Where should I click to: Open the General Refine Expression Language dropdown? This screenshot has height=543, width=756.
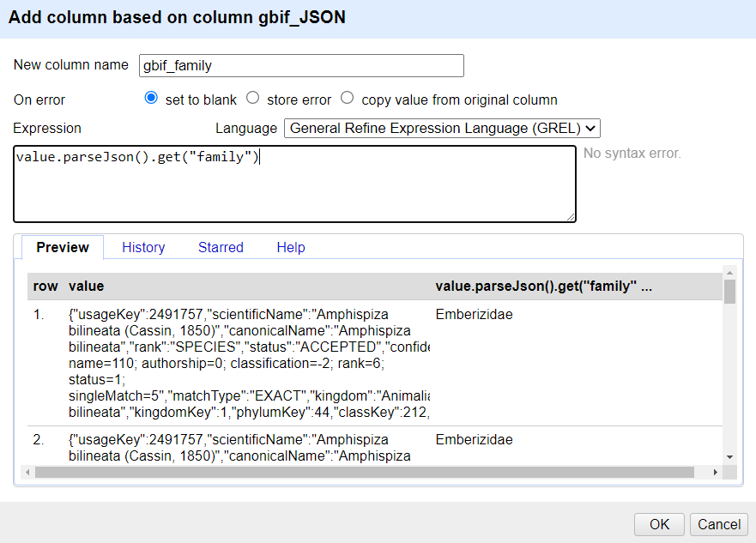441,128
